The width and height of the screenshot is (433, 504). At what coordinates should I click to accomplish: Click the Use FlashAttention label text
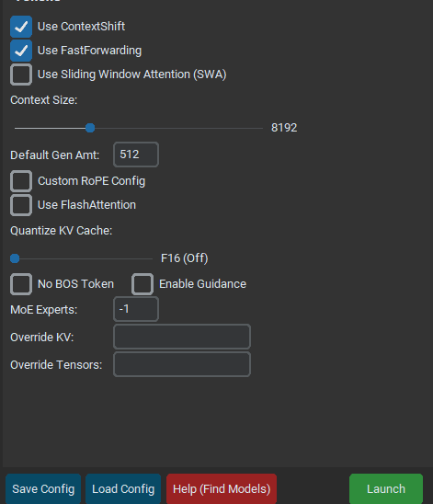[86, 205]
